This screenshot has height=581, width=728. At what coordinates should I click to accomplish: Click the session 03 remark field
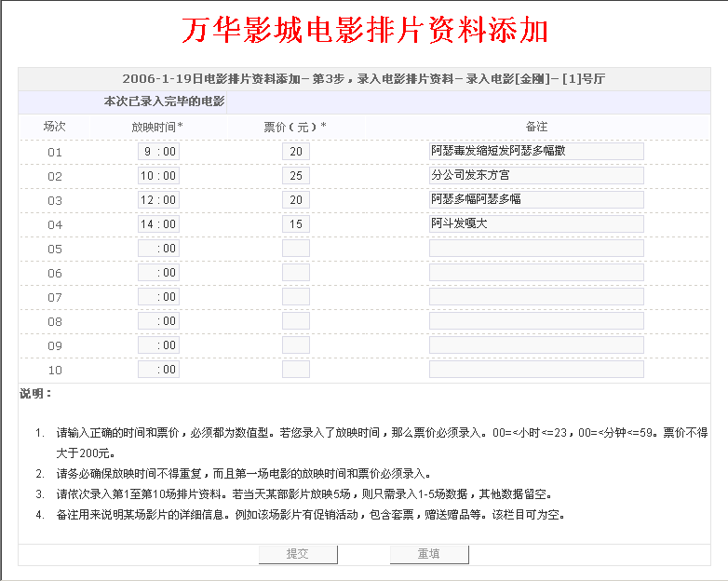pyautogui.click(x=536, y=199)
